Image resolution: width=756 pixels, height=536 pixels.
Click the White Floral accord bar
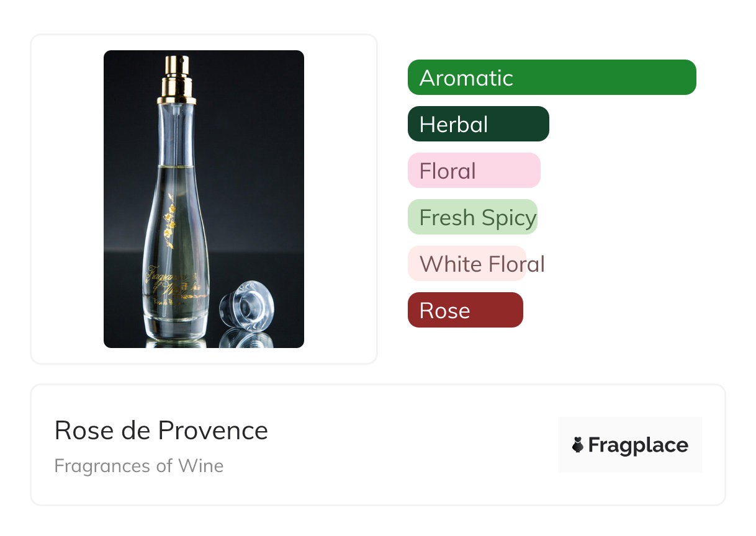click(x=467, y=264)
